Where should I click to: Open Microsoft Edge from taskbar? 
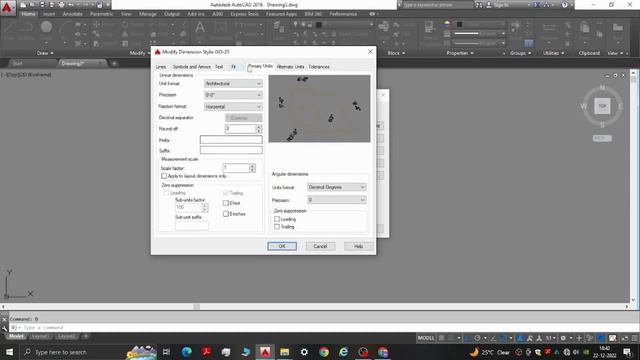(187, 352)
